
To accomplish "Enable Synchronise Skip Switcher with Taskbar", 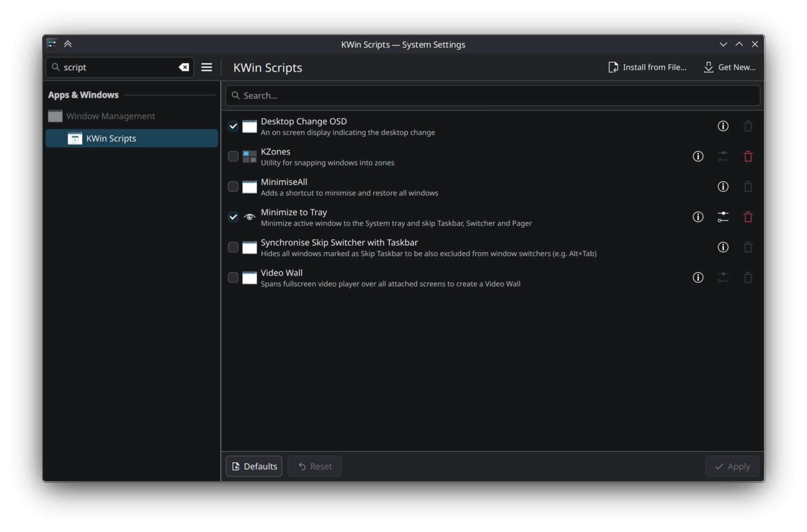I will pyautogui.click(x=233, y=248).
